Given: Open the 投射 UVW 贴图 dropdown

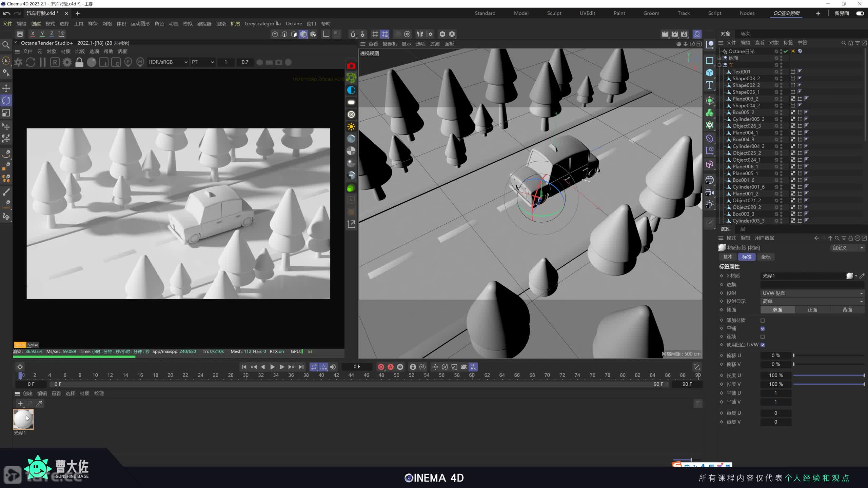Looking at the screenshot, I should 812,293.
